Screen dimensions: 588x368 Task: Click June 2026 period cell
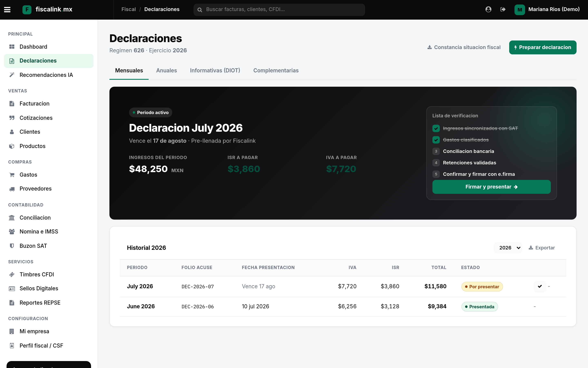coord(141,306)
